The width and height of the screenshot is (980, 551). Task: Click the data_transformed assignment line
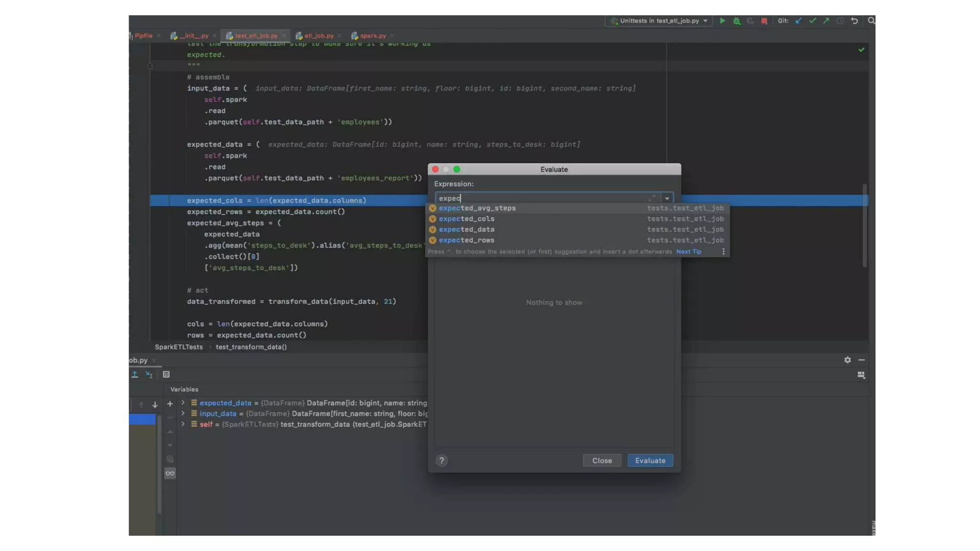point(291,301)
